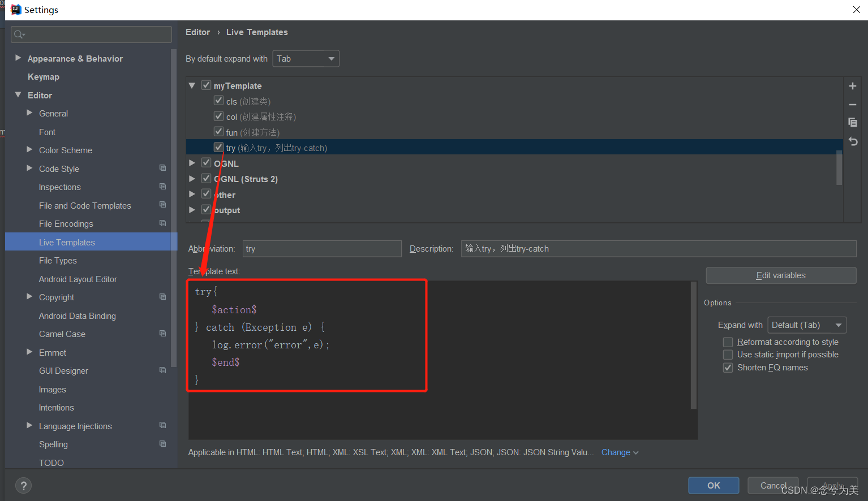Toggle the myTemplate group checkbox
Screen dimensions: 868x501
pyautogui.click(x=206, y=85)
